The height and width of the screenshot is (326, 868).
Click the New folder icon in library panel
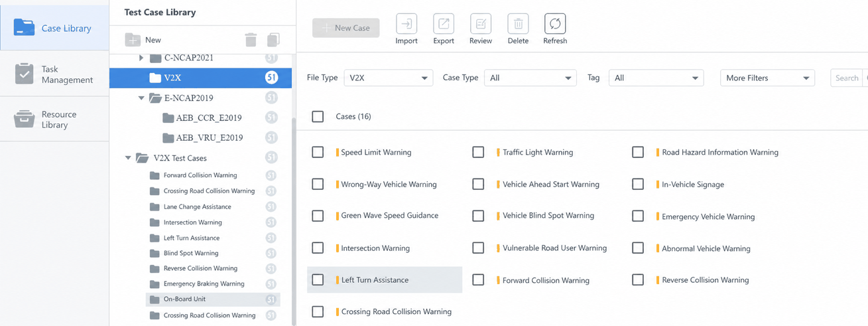pos(133,40)
